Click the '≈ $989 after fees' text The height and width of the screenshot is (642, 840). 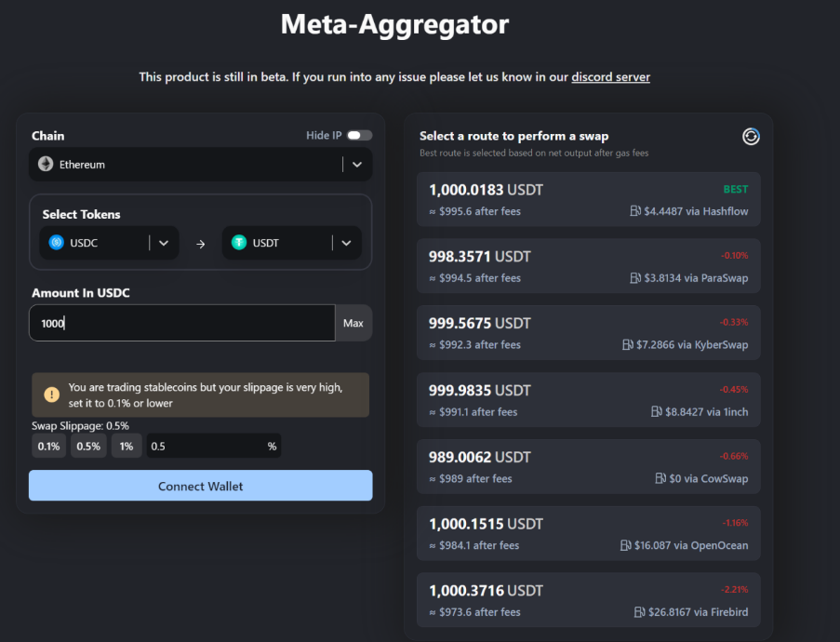[x=471, y=478]
